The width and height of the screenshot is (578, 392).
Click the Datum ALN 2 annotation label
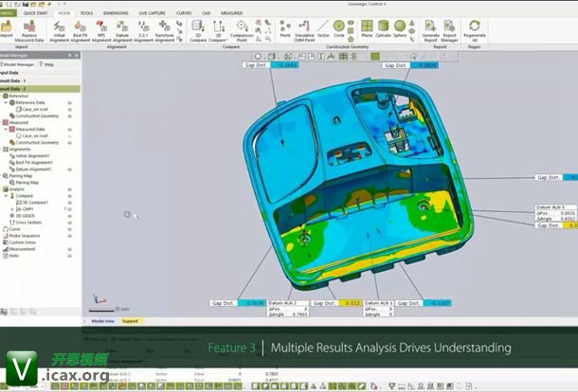(x=288, y=303)
